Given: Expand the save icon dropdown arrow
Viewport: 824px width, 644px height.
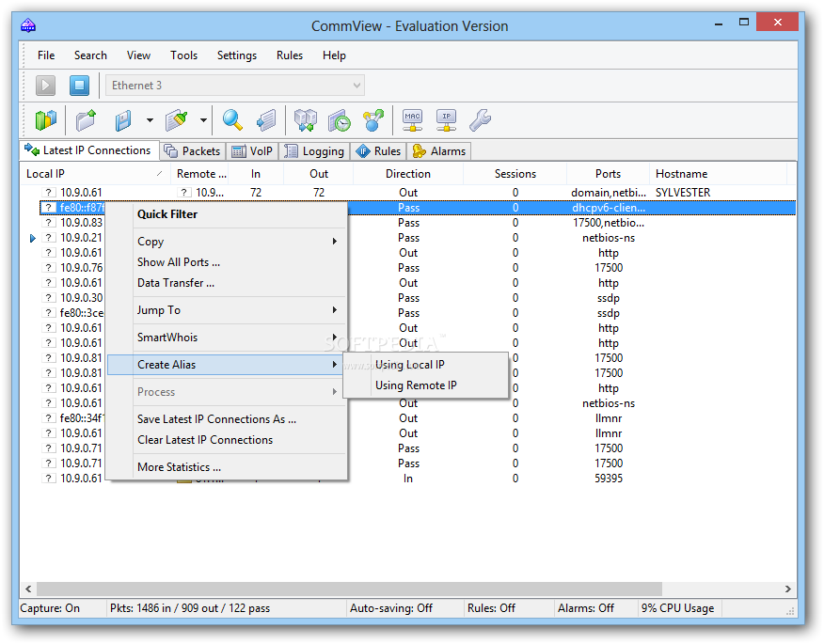Looking at the screenshot, I should [x=150, y=120].
